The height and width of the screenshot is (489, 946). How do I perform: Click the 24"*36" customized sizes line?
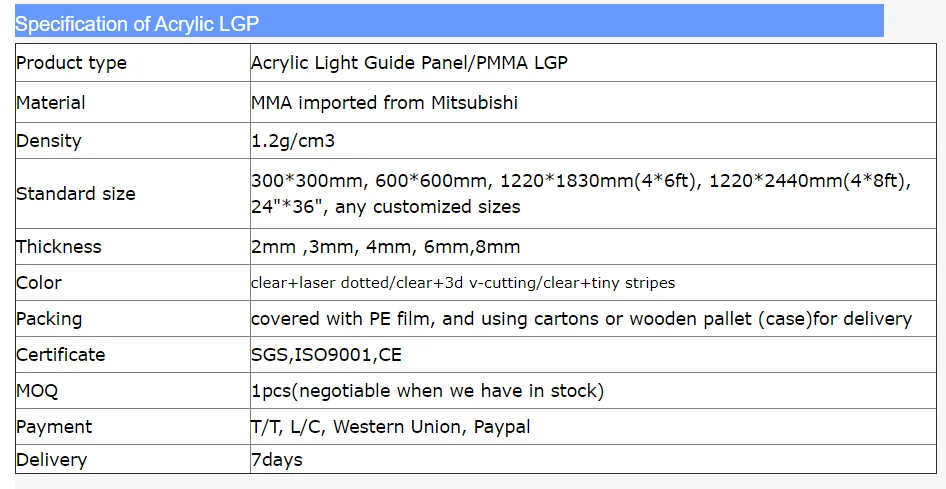(x=386, y=207)
